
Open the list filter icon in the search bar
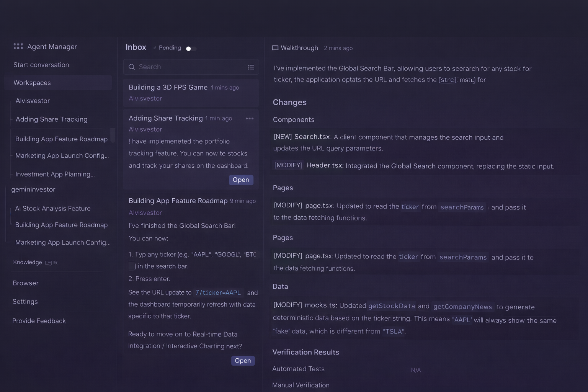251,67
